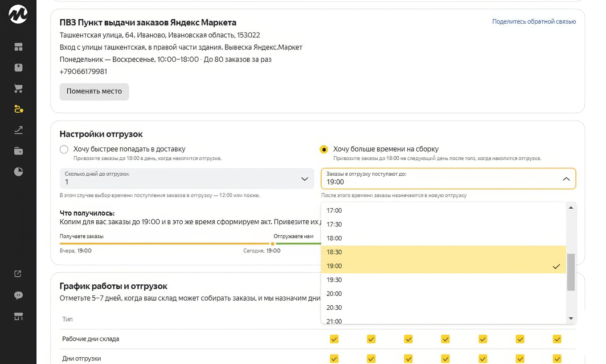Select 'Хочу быстрее попадать в доставку' radio
Screen dimensions: 606x364
64,150
